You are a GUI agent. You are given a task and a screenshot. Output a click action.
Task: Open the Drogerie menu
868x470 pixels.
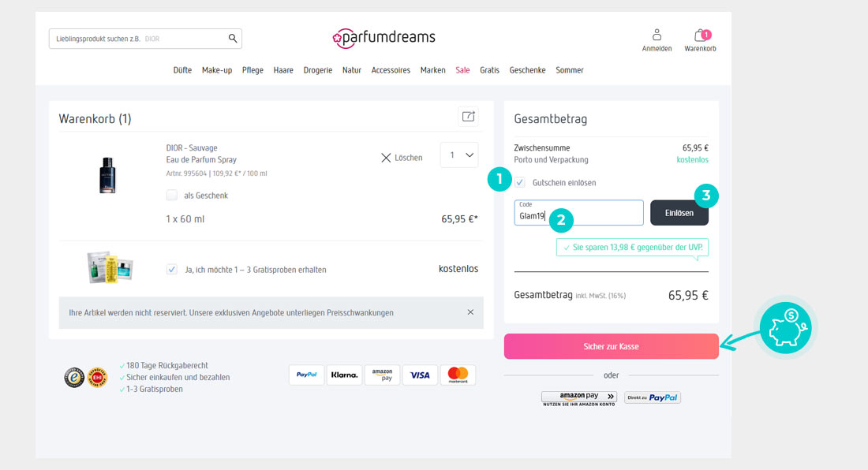click(318, 70)
